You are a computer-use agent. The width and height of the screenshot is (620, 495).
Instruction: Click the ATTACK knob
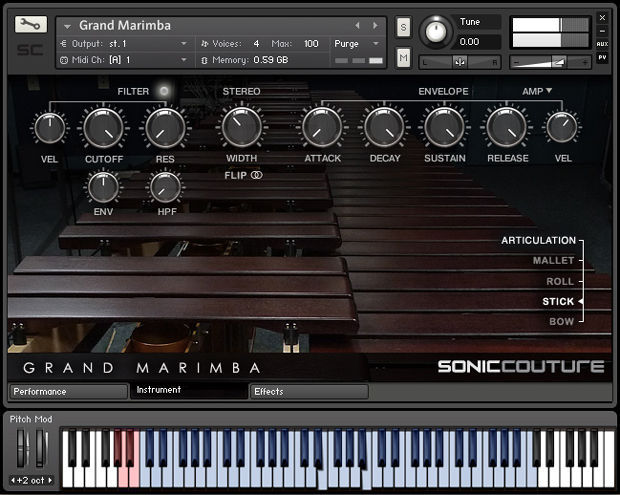[x=322, y=127]
